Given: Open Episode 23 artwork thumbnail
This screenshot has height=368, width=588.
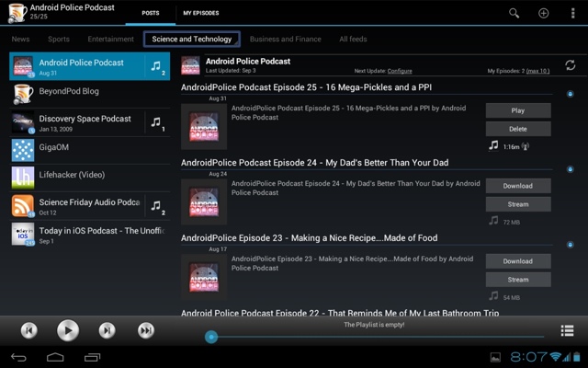Looking at the screenshot, I should pyautogui.click(x=204, y=277).
